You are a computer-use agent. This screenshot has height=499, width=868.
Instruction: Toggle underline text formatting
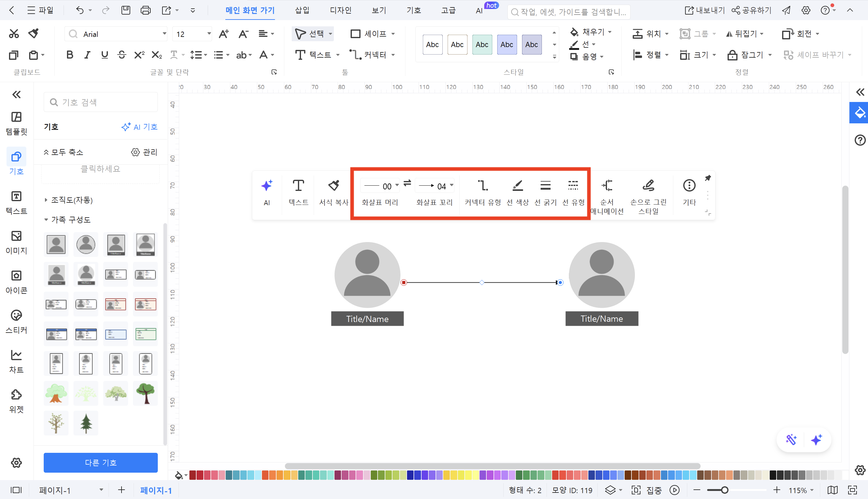(104, 55)
